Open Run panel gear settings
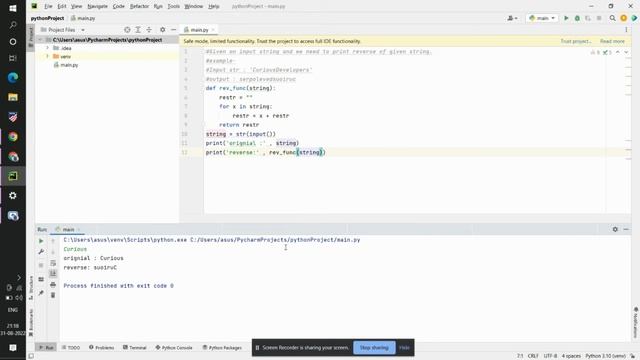 pyautogui.click(x=615, y=229)
